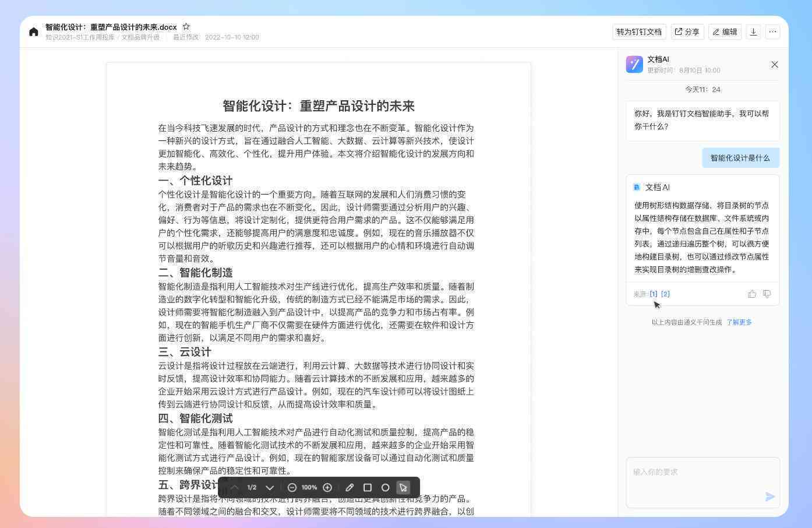
Task: Open breadcrumb 知识2021-S1工作周报库
Action: coord(80,37)
